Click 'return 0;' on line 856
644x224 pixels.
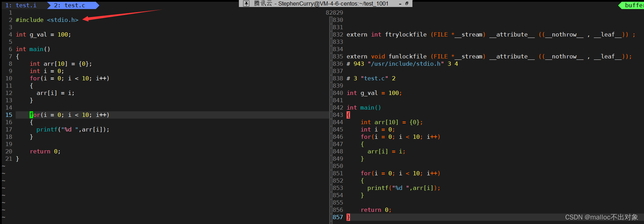376,210
